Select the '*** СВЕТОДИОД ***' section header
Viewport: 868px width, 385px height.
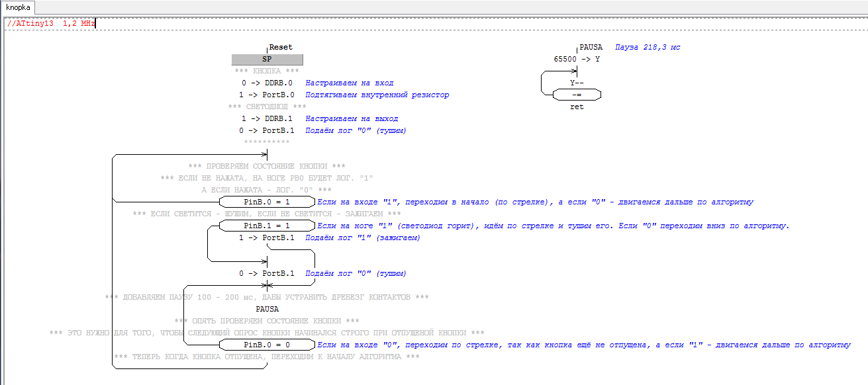[267, 107]
